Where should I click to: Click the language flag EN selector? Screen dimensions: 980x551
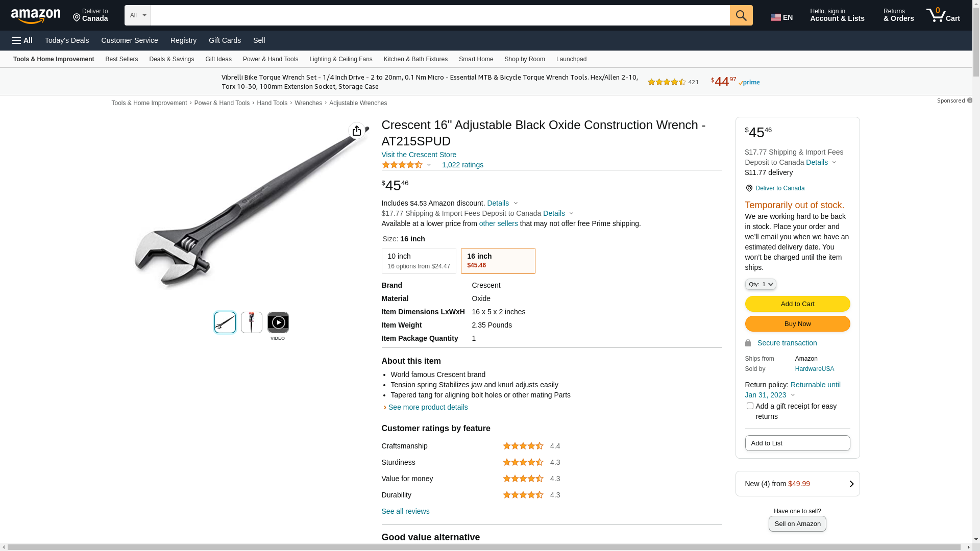point(781,17)
